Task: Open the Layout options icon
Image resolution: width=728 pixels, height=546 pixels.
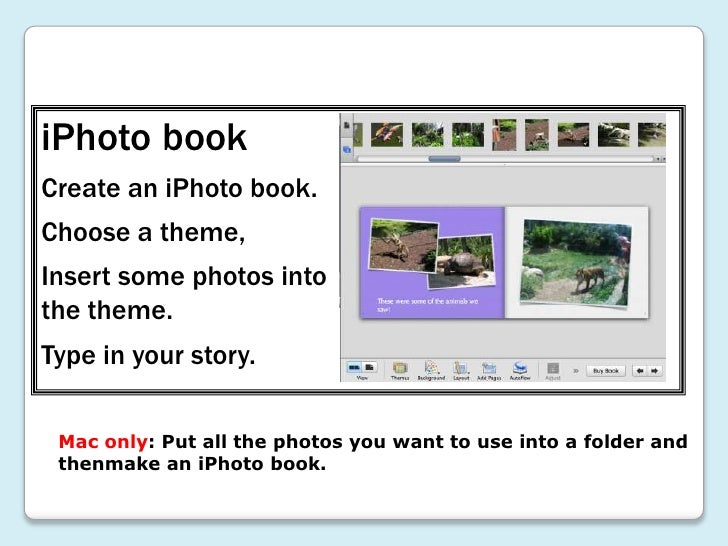Action: 461,370
